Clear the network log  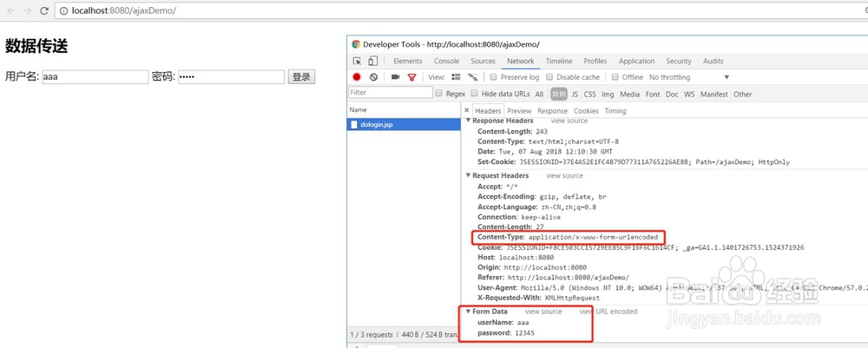[373, 77]
